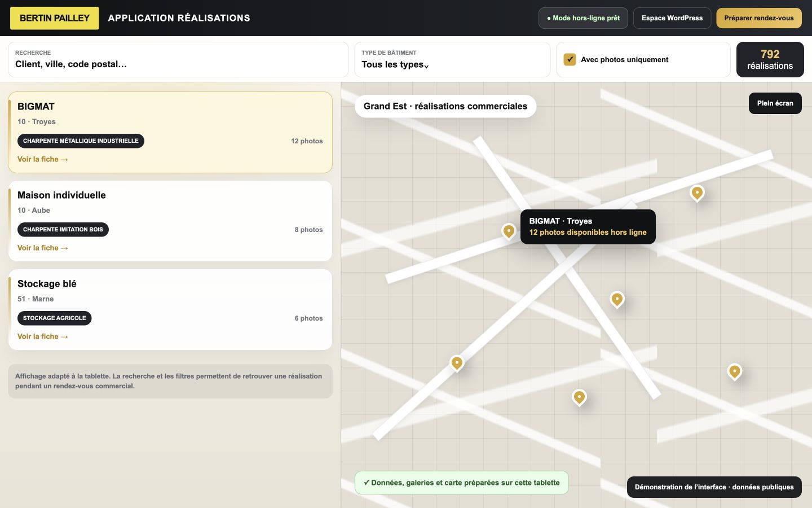The height and width of the screenshot is (508, 812).
Task: Click the '6 photos' count
Action: click(x=308, y=318)
